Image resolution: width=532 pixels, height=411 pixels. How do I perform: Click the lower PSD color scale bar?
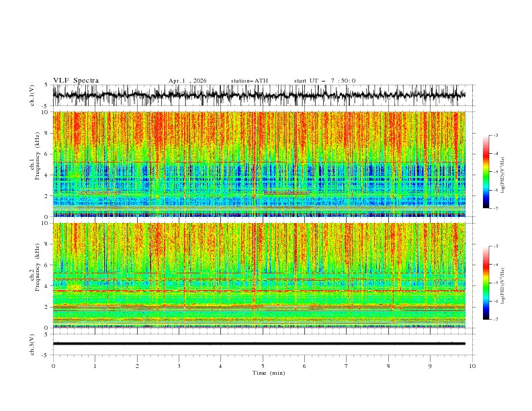(x=486, y=283)
